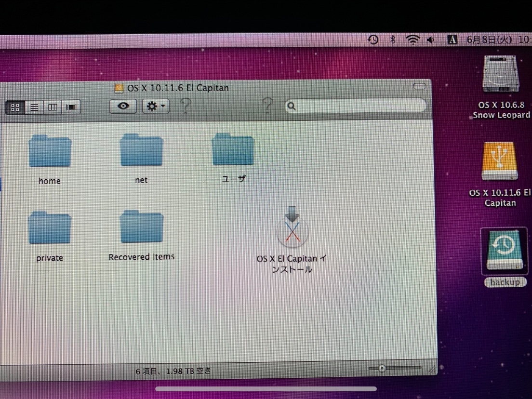Open Bluetooth menu bar icon

coord(393,40)
